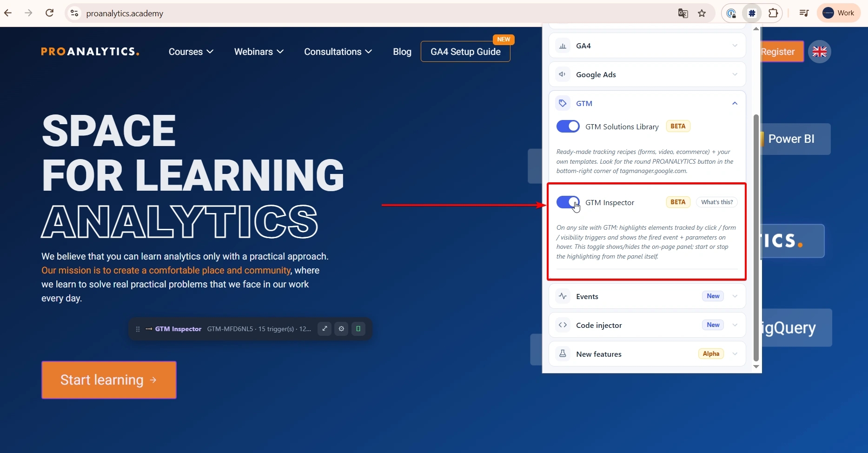
Task: Collapse the GTM section chevron
Action: tap(735, 103)
